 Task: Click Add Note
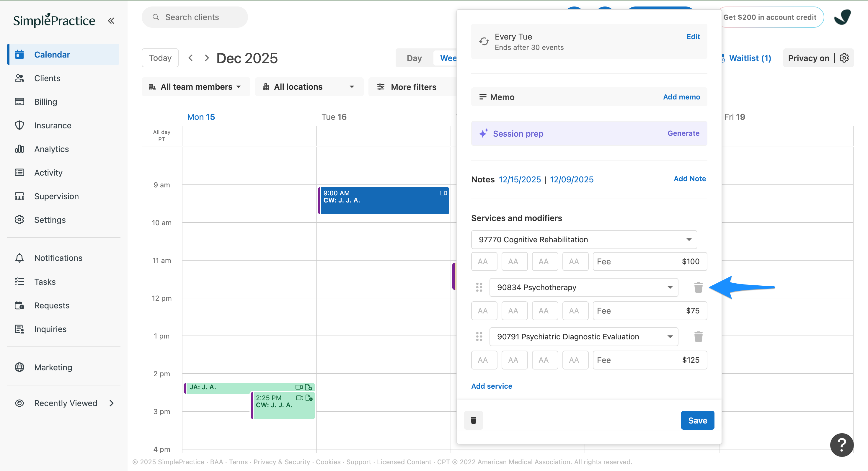click(x=689, y=179)
